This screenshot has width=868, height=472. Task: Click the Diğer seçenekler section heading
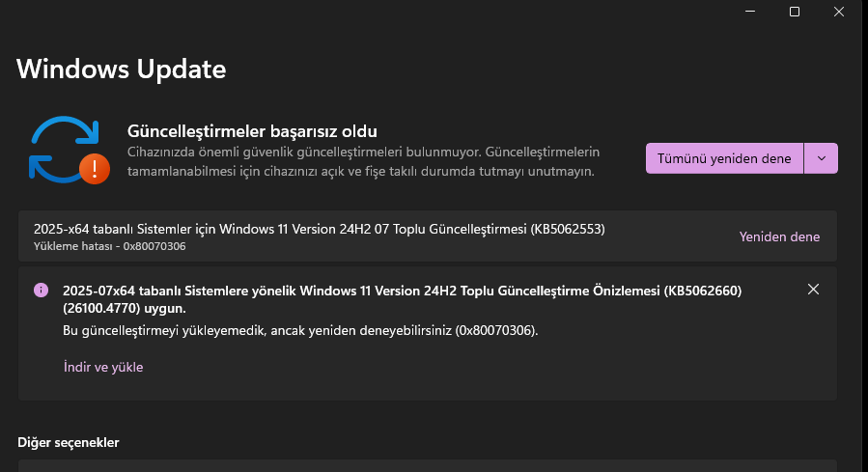[x=69, y=443]
